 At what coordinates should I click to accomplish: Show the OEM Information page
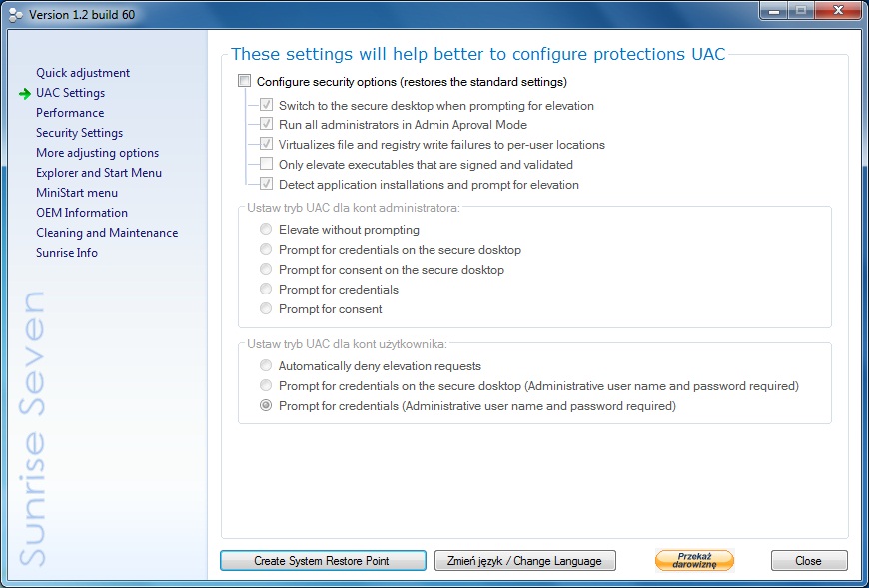[82, 213]
